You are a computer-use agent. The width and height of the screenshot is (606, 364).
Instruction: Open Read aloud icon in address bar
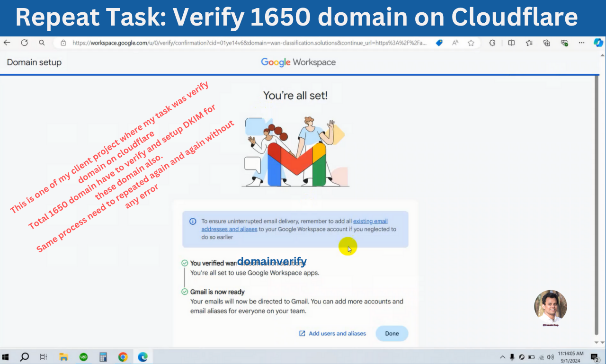[455, 43]
